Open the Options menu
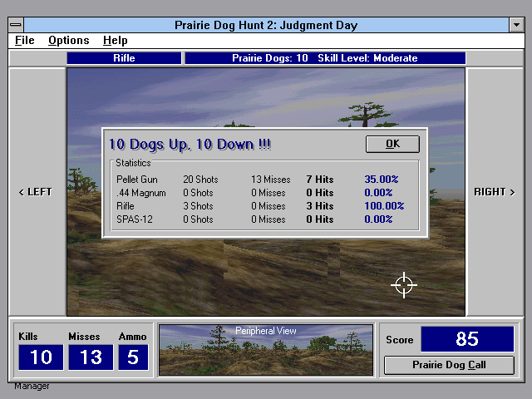This screenshot has height=399, width=532. click(68, 41)
